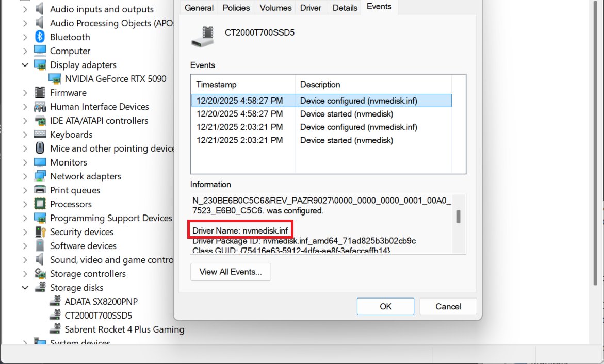Viewport: 604px width, 364px height.
Task: Click the Driver Package ID text line
Action: point(304,241)
